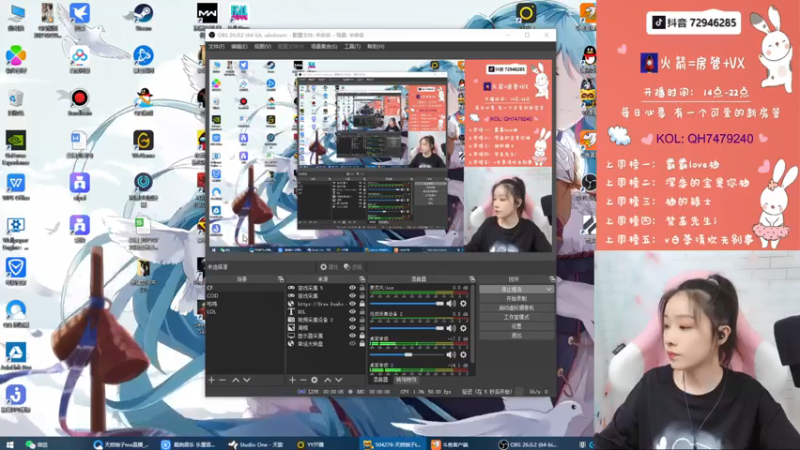
Task: Click the Start Recording button
Action: [516, 298]
